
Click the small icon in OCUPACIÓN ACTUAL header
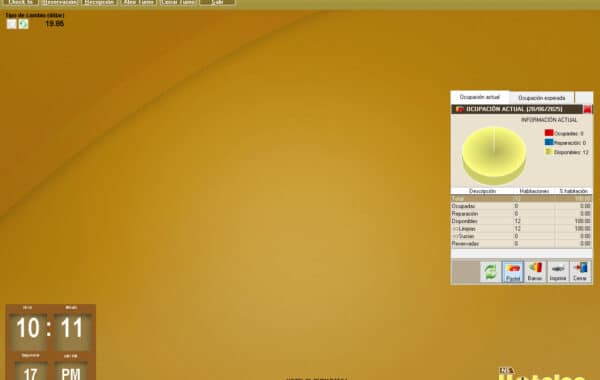coord(459,109)
